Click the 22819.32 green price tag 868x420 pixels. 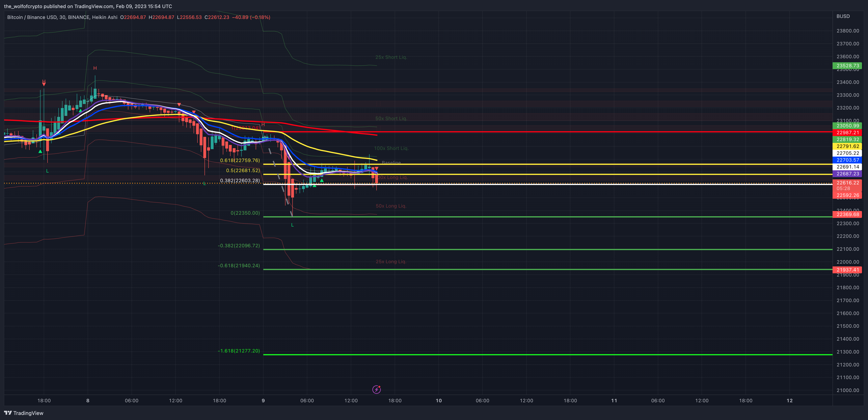(847, 139)
